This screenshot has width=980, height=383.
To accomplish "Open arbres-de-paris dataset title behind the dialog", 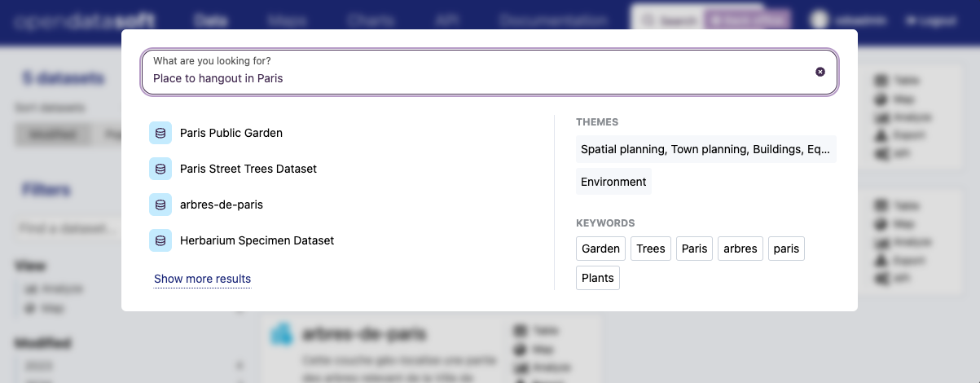I will point(364,334).
